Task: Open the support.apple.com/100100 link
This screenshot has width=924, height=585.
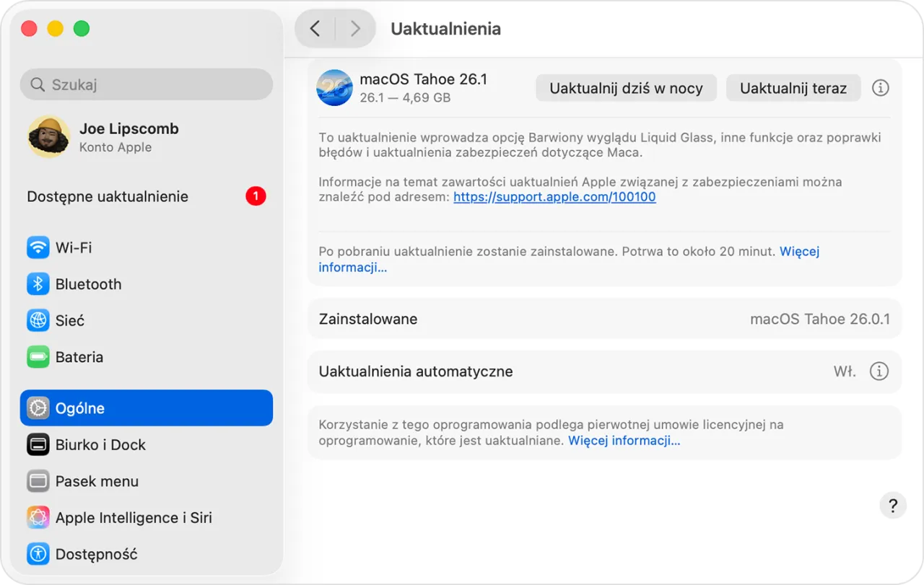Action: coord(554,196)
